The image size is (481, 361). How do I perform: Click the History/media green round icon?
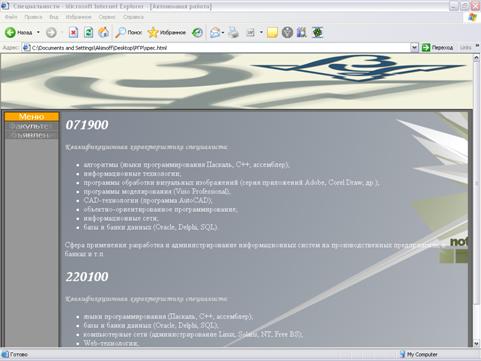(197, 32)
